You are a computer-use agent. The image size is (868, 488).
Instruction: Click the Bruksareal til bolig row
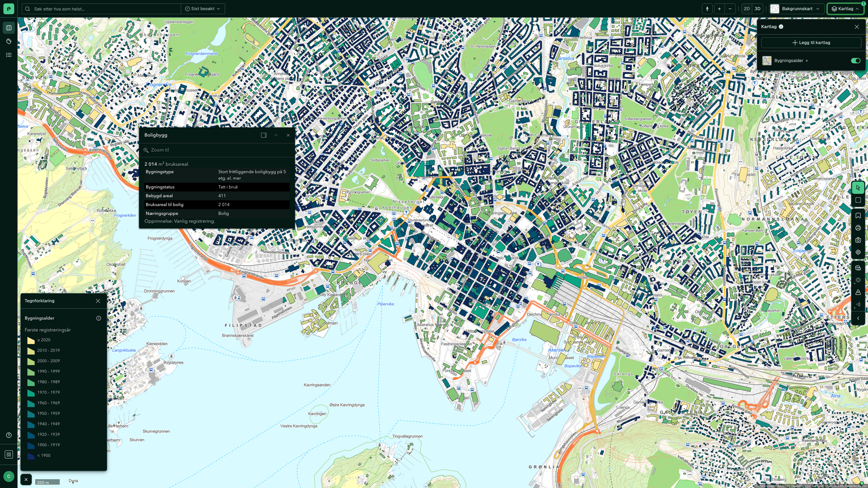(x=217, y=205)
